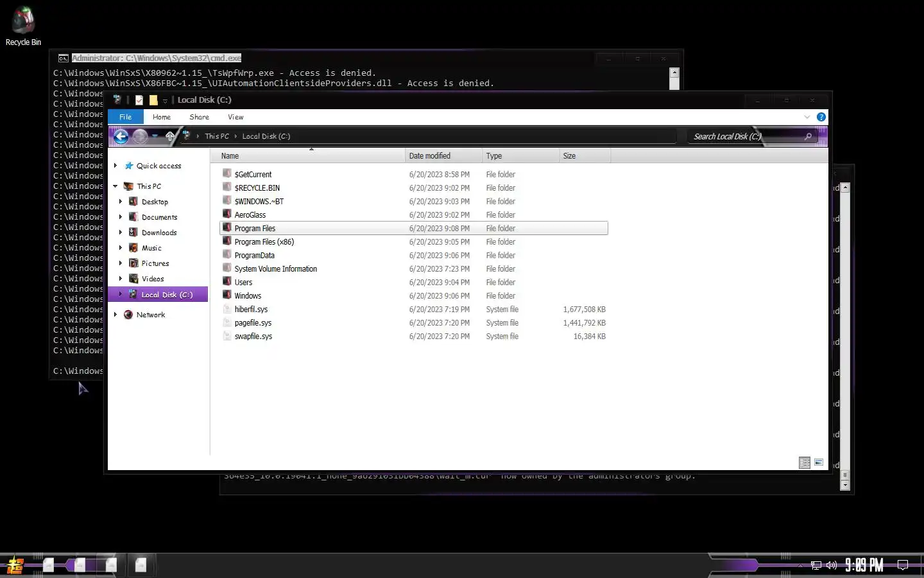The image size is (924, 578).
Task: Select the Program Files (x86) folder name
Action: 264,242
